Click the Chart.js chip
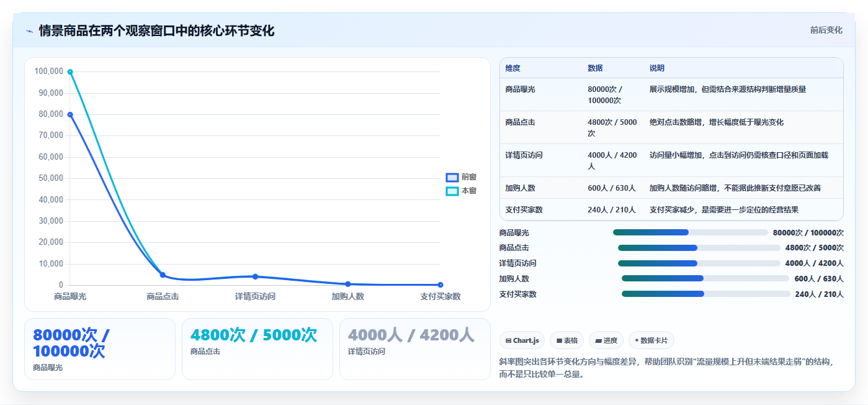The image size is (868, 405). click(x=522, y=340)
